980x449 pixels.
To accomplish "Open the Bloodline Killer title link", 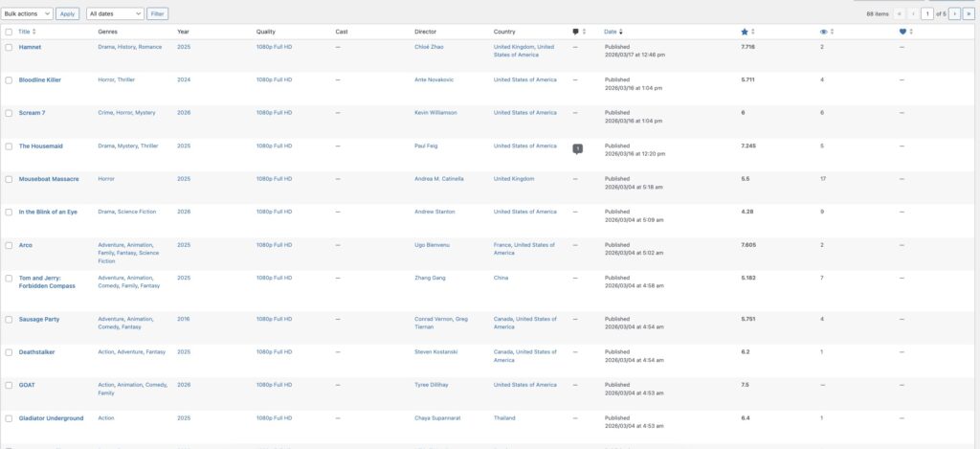I will point(40,80).
